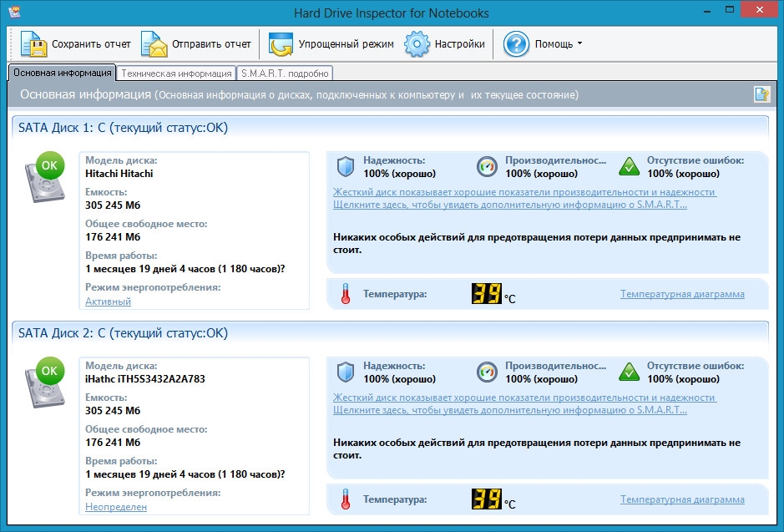Screen dimensions: 784x532
Task: Open the S.M.A.R.T. подробно tab
Action: point(286,73)
